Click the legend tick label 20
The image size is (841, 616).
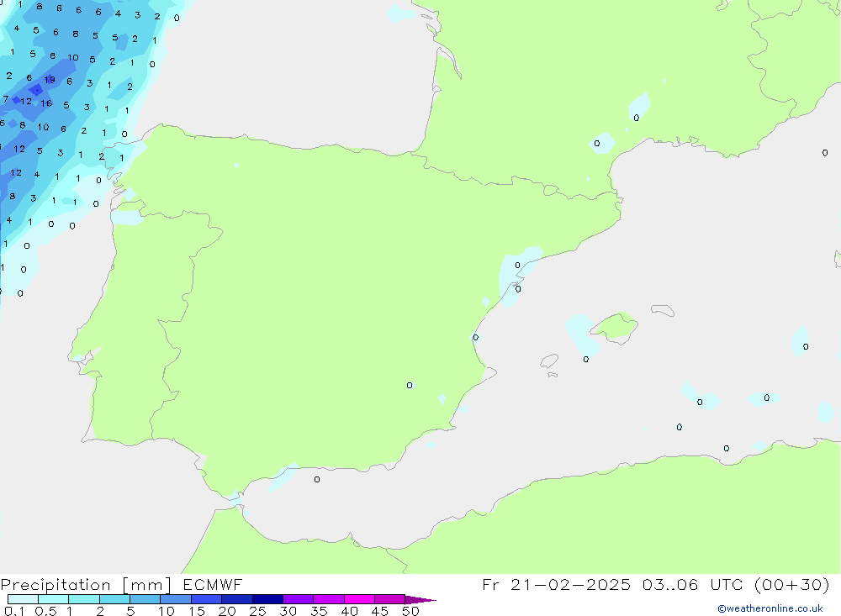[x=227, y=611]
